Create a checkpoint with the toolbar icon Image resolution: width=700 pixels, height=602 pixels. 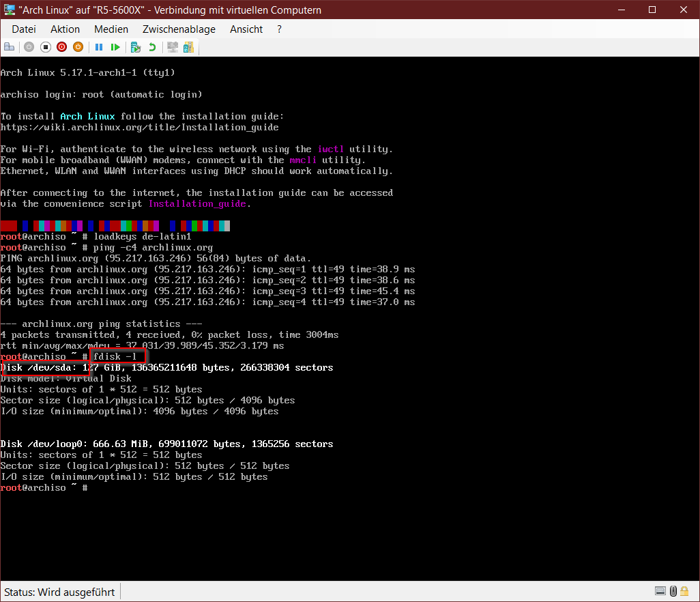pyautogui.click(x=136, y=47)
